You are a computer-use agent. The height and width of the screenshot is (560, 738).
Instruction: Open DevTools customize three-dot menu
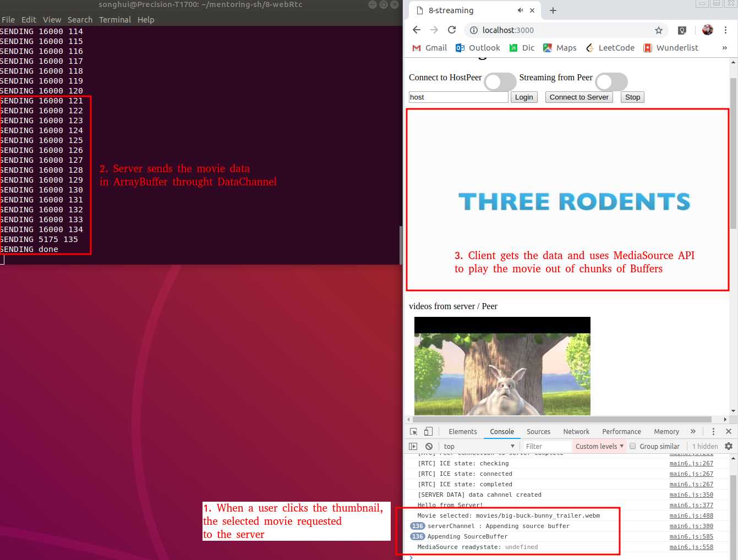coord(713,432)
